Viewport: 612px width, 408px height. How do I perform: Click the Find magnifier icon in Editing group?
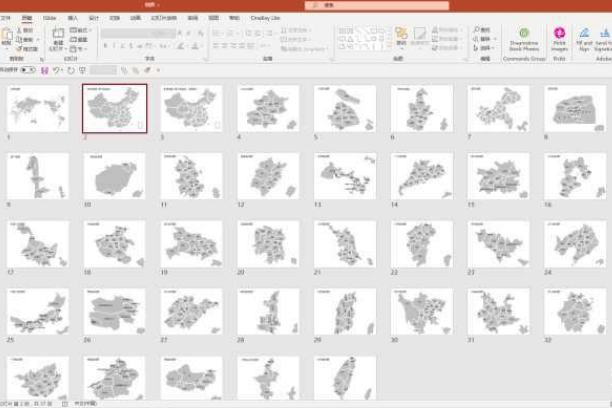click(477, 31)
